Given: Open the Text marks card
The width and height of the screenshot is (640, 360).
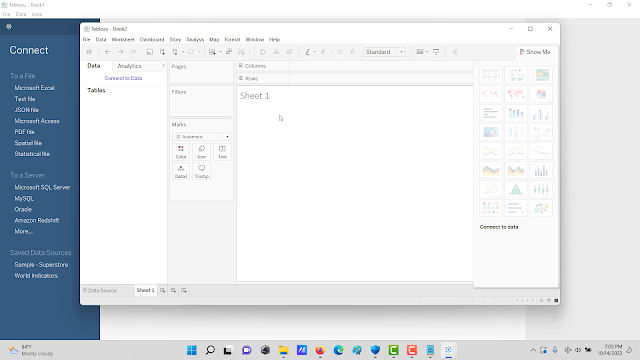Looking at the screenshot, I should 222,152.
